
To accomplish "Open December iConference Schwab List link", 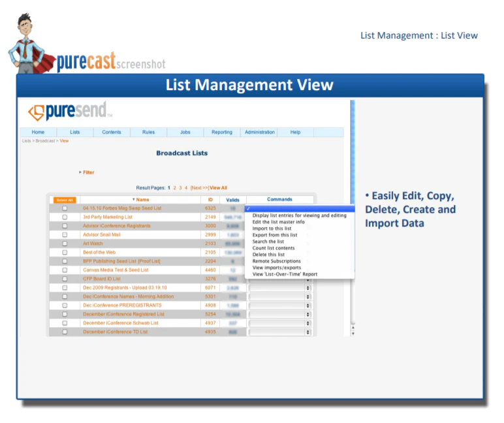I will 121,322.
